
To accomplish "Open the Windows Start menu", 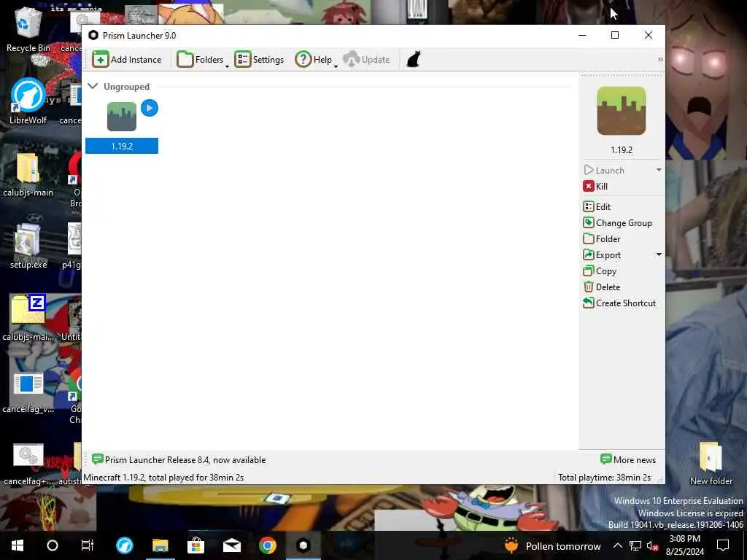I will [x=18, y=545].
